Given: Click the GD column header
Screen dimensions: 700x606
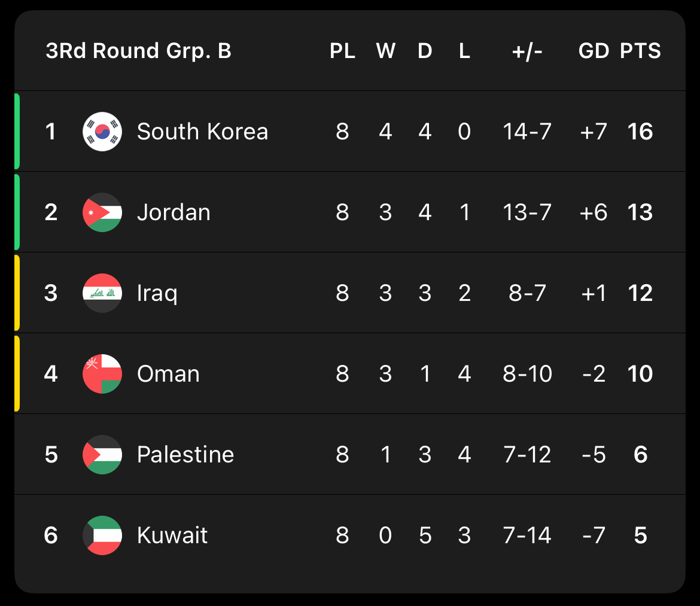Looking at the screenshot, I should 594,51.
